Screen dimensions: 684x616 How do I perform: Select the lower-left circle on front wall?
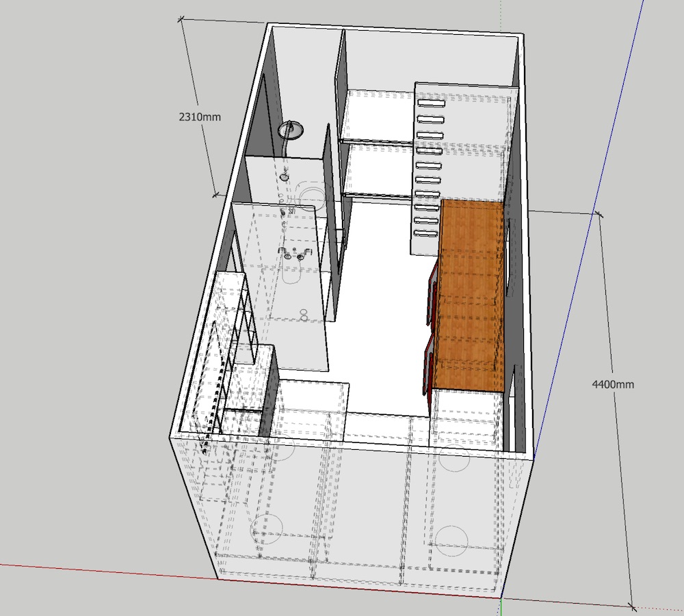[267, 526]
